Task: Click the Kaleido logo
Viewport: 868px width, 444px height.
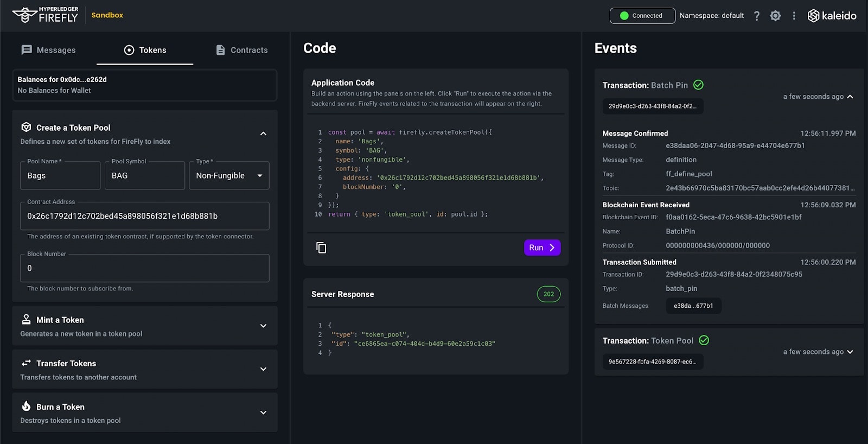Action: click(x=832, y=16)
